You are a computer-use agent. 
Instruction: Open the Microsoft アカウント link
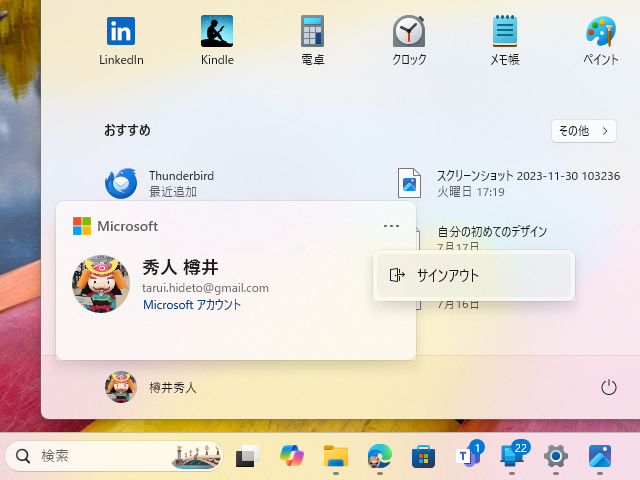click(192, 305)
